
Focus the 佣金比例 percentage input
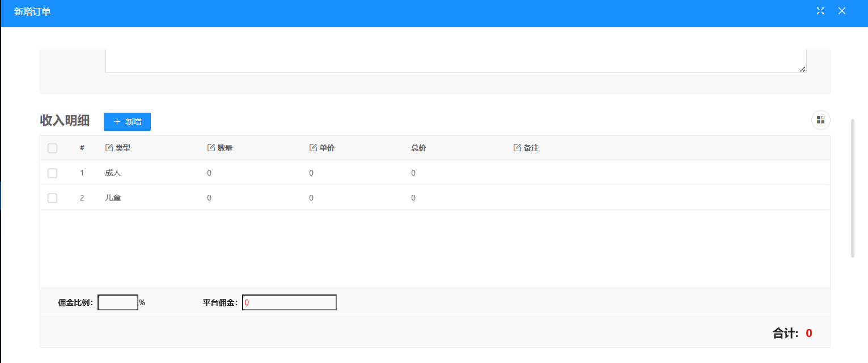pos(118,303)
